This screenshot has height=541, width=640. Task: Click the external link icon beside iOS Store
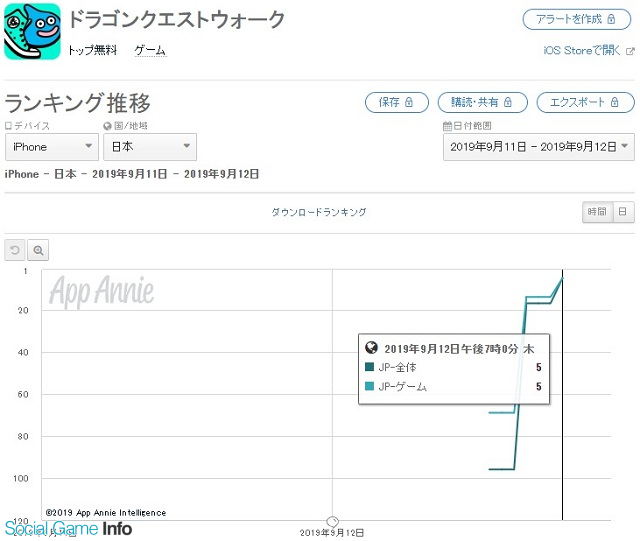[x=630, y=51]
